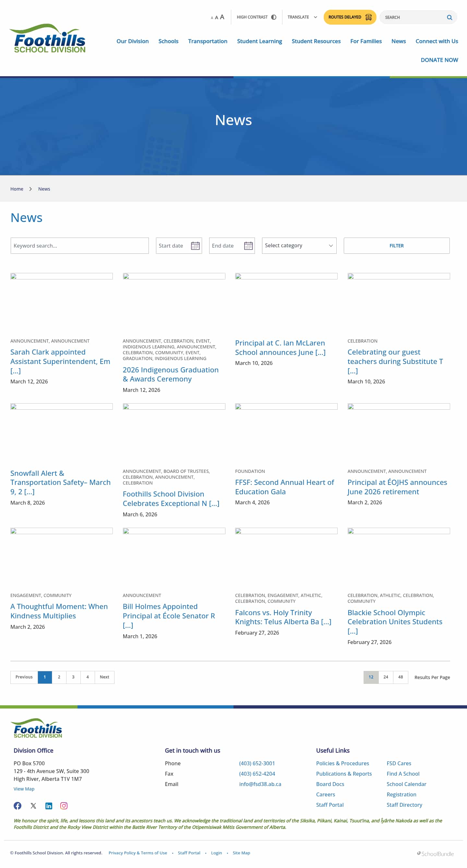
Task: Toggle High Contrast mode
Action: click(256, 17)
